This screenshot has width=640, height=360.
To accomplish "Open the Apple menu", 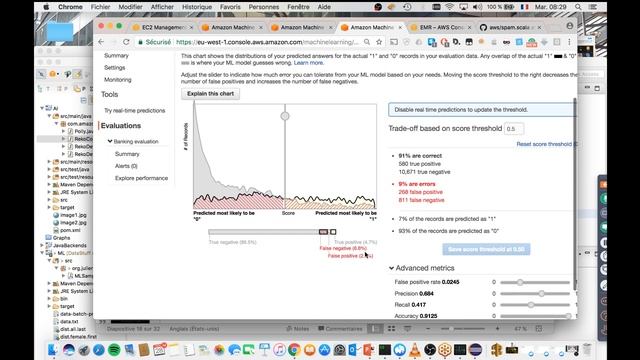I will click(x=46, y=7).
